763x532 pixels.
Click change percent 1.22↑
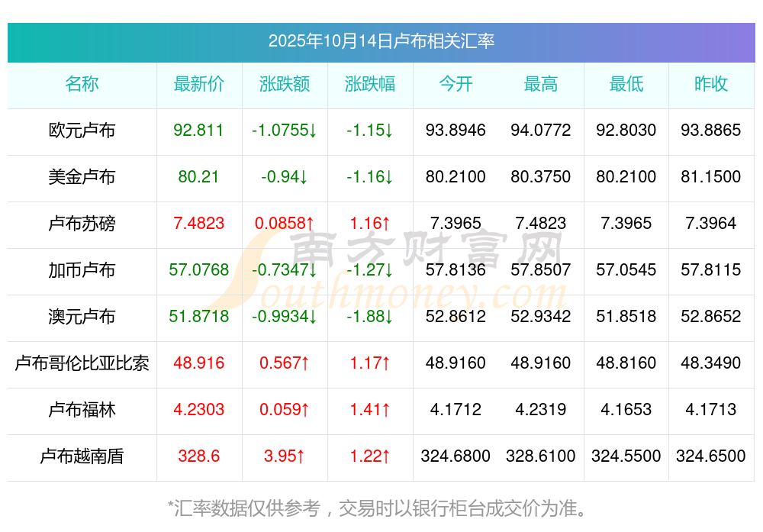(x=370, y=456)
